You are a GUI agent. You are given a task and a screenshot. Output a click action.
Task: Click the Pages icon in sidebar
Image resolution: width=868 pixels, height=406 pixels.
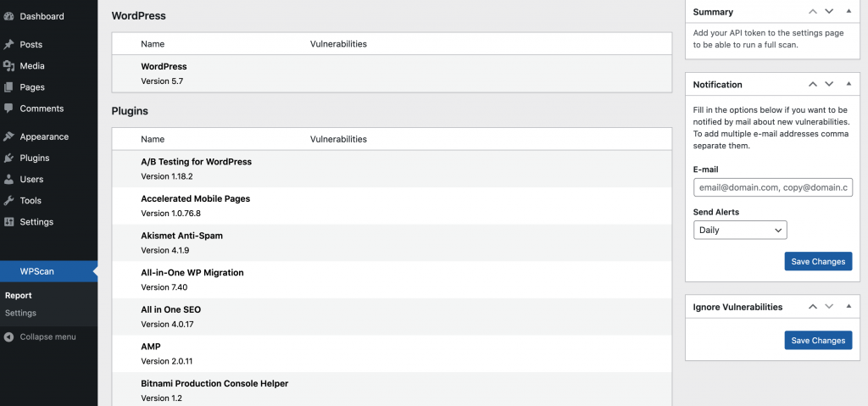8,86
